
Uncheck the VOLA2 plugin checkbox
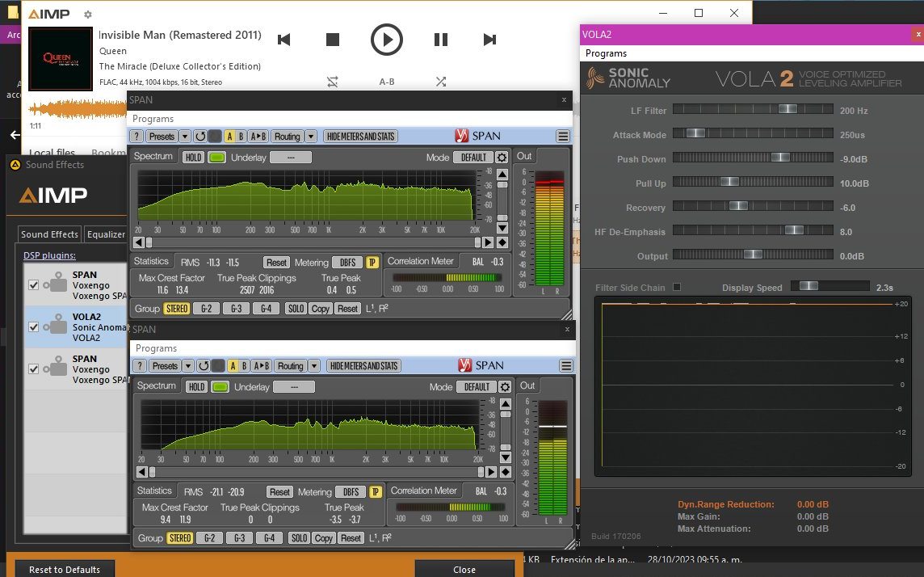pyautogui.click(x=34, y=327)
